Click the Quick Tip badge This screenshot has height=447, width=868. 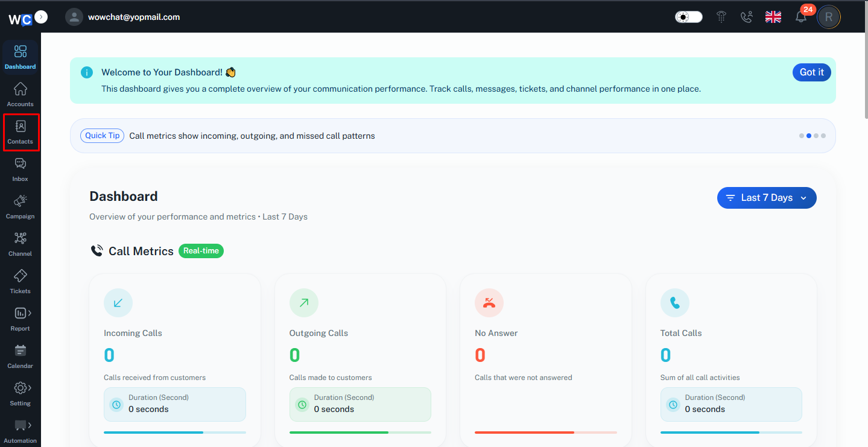103,136
